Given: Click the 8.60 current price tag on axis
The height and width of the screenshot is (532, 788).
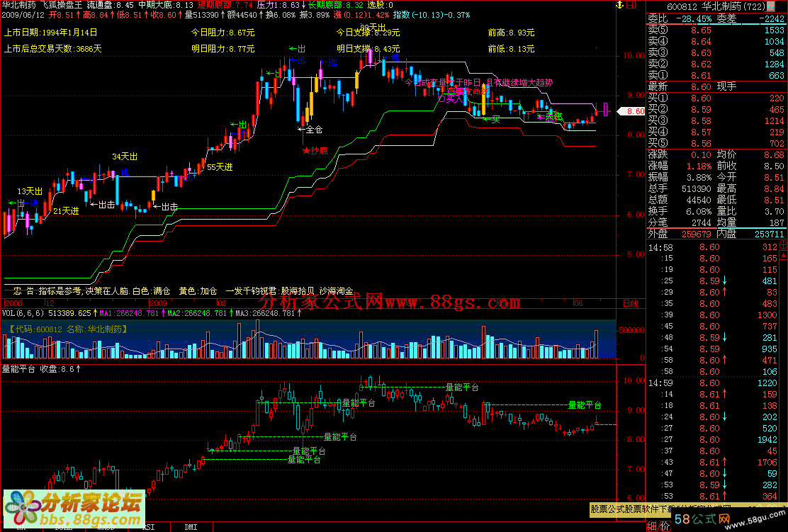Looking at the screenshot, I should coord(631,111).
